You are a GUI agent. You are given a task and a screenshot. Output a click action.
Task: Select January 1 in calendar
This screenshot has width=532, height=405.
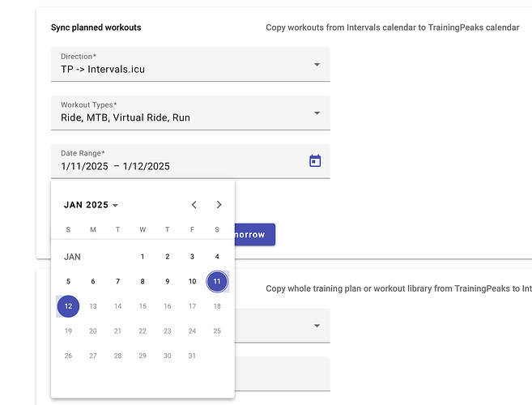point(143,257)
